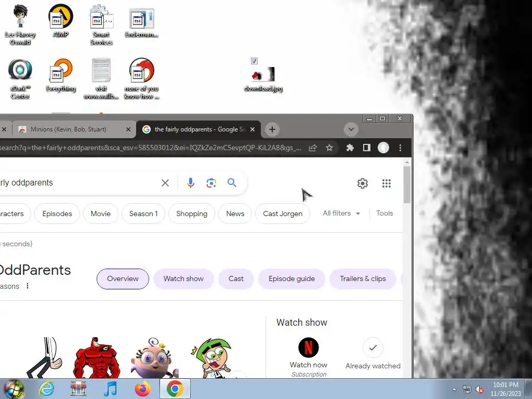
Task: Expand the All filters dropdown
Action: 341,214
